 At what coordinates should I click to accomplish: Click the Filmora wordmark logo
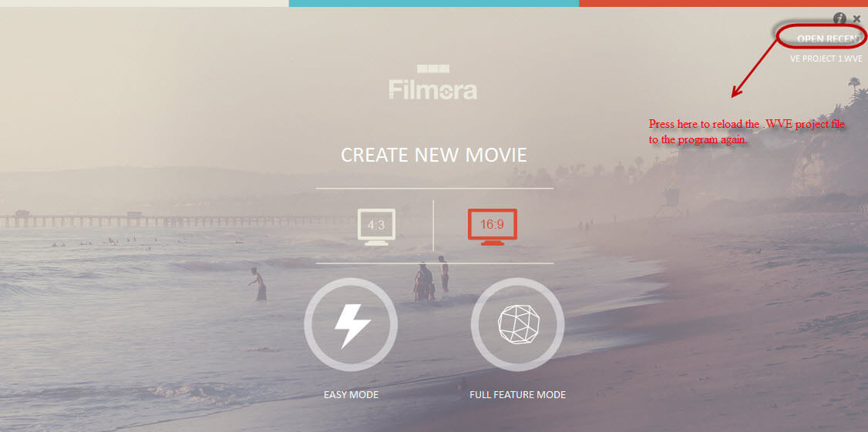tap(433, 89)
